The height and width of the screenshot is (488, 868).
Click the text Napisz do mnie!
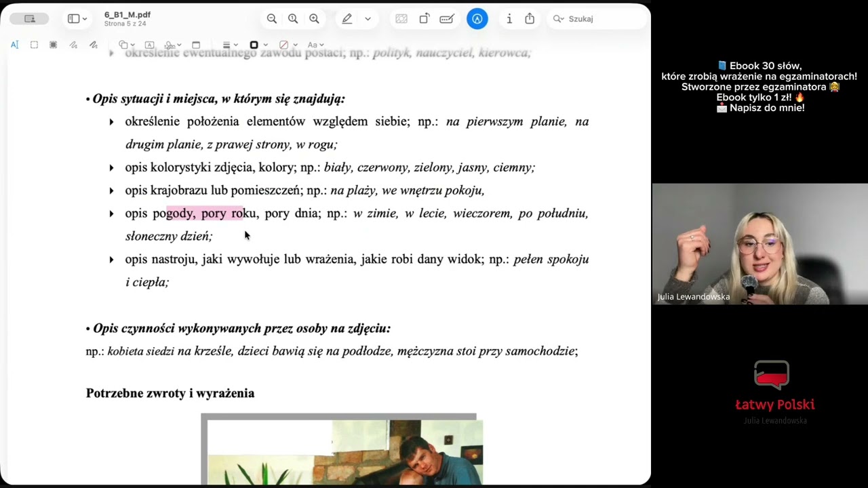[767, 108]
